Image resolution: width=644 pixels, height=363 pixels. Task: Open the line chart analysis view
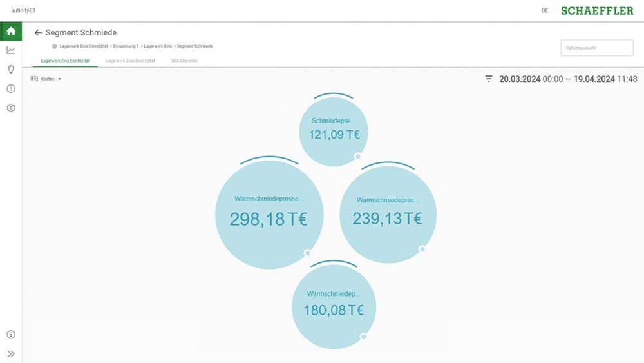click(11, 50)
